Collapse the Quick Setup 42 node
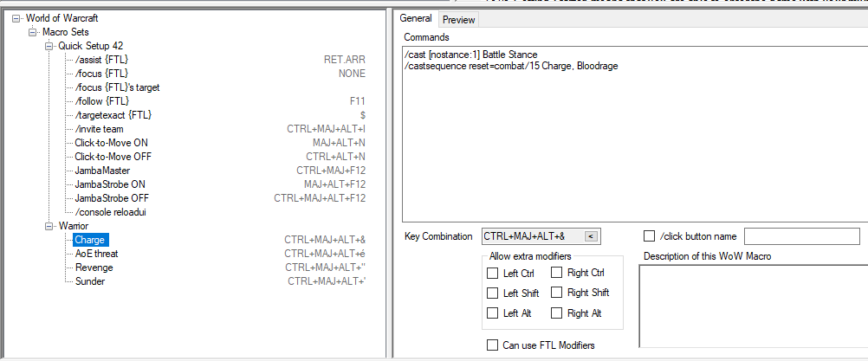 tap(49, 46)
